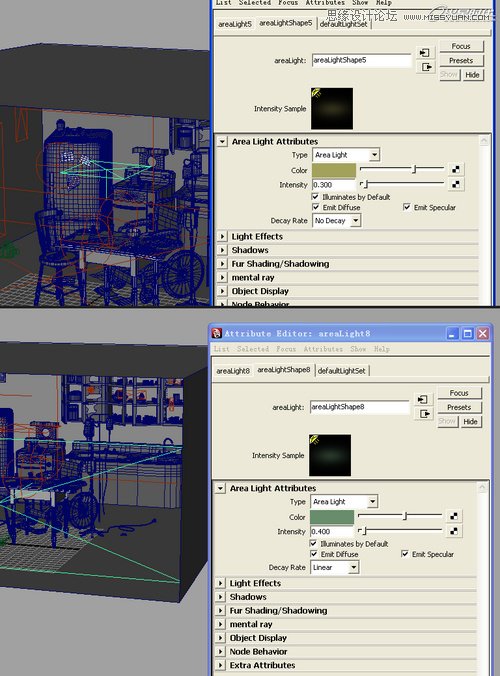The image size is (500, 676).
Task: Click Intensity map checker icon for areaLightShape5
Action: [456, 185]
